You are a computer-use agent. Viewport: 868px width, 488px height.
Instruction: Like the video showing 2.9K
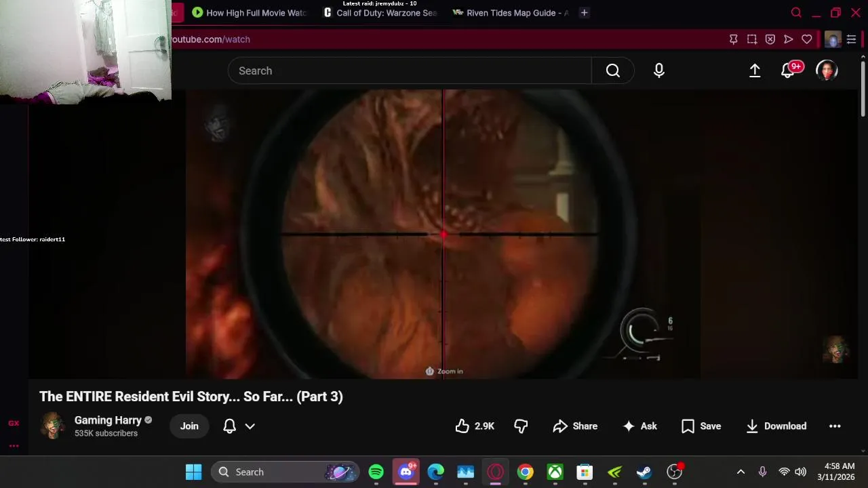[x=475, y=426]
